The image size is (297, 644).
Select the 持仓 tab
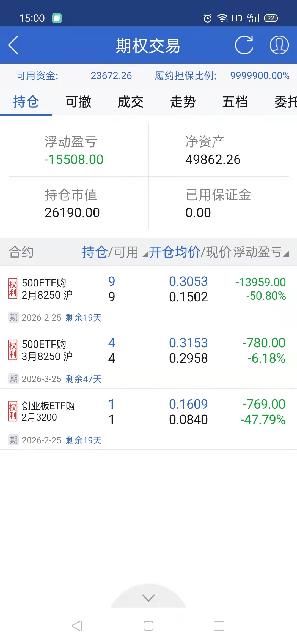[x=26, y=102]
